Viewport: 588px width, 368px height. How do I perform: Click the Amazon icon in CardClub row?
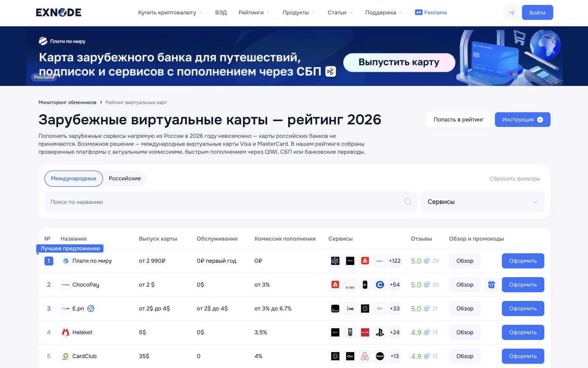coord(380,356)
